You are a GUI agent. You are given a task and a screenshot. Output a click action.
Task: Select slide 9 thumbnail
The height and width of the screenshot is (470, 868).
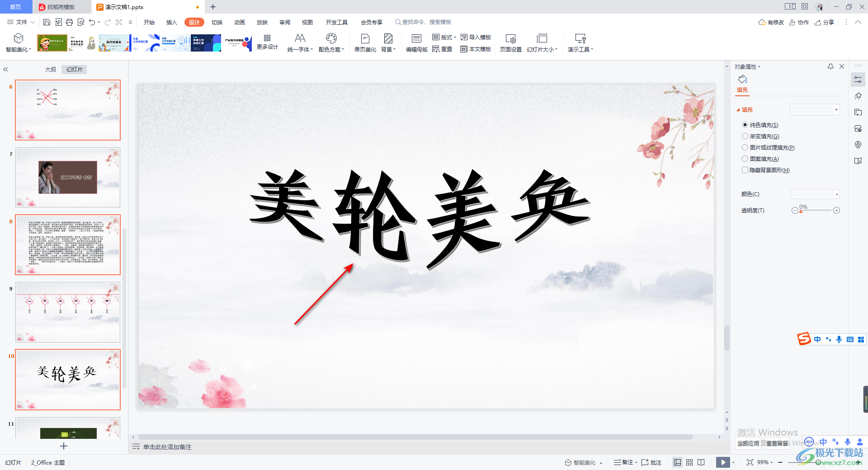[x=68, y=312]
